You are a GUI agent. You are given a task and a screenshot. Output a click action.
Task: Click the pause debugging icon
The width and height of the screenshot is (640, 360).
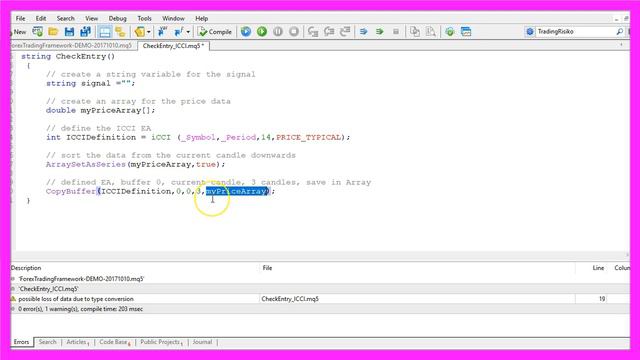coord(278,31)
